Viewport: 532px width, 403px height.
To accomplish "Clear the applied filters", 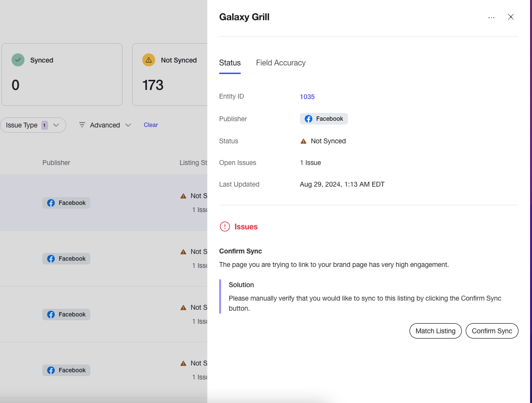I will click(150, 125).
